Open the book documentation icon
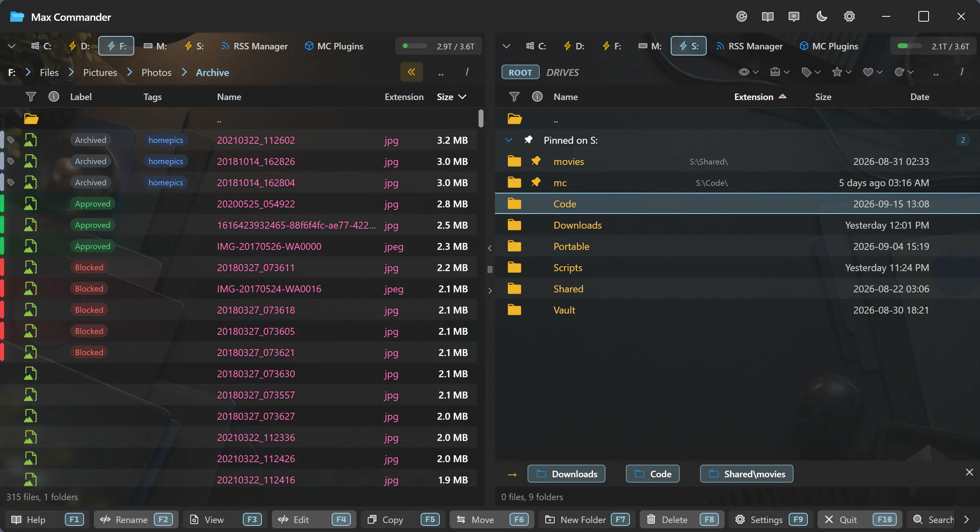The height and width of the screenshot is (532, 980). 767,17
